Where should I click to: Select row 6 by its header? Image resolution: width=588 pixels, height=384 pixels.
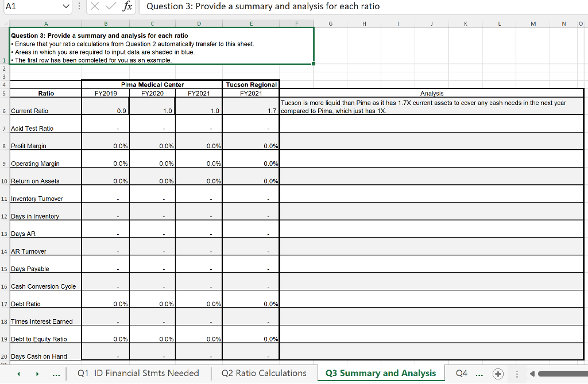pyautogui.click(x=5, y=111)
